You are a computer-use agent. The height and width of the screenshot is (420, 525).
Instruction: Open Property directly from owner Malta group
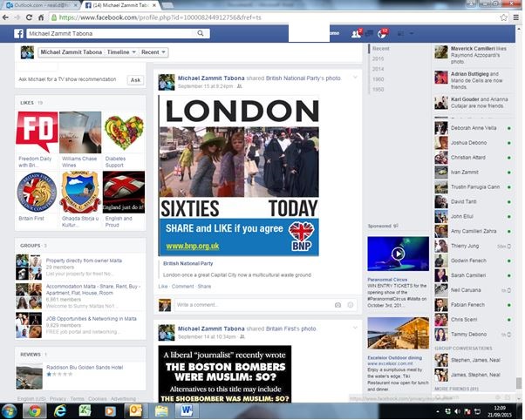tap(84, 261)
